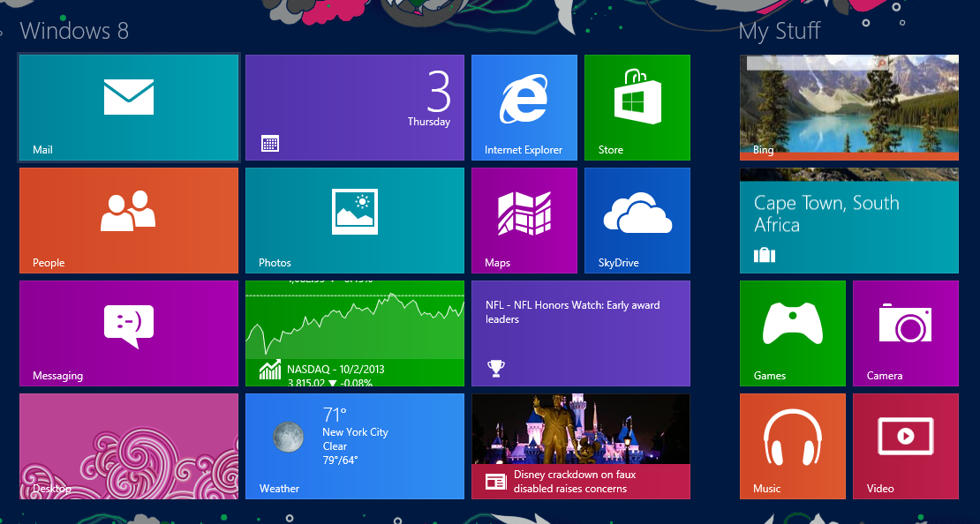Open the Music tile
The height and width of the screenshot is (524, 980).
click(793, 446)
